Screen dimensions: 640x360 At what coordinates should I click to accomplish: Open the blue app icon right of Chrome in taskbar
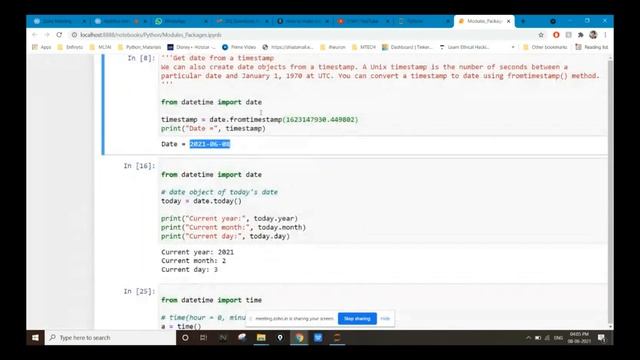point(318,338)
